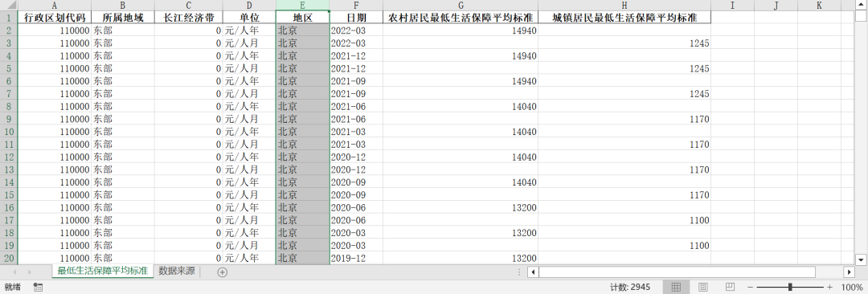This screenshot has width=868, height=294.
Task: Select column G header
Action: click(x=460, y=5)
